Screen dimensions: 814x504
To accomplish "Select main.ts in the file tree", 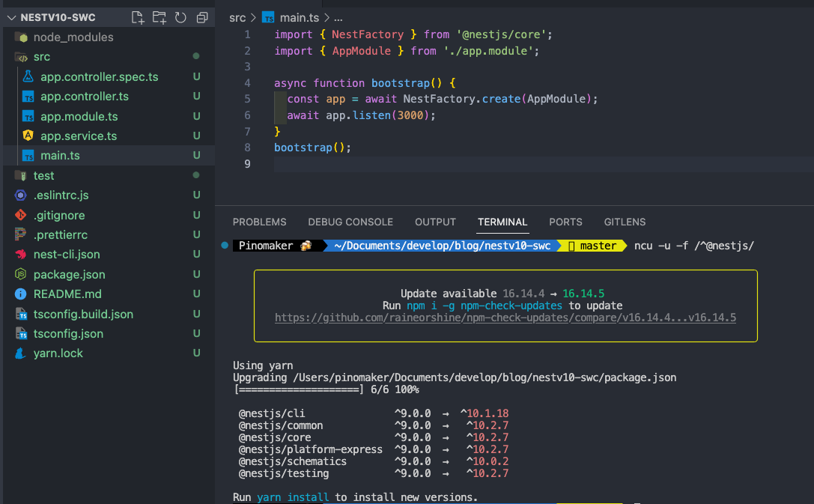I will (x=60, y=156).
